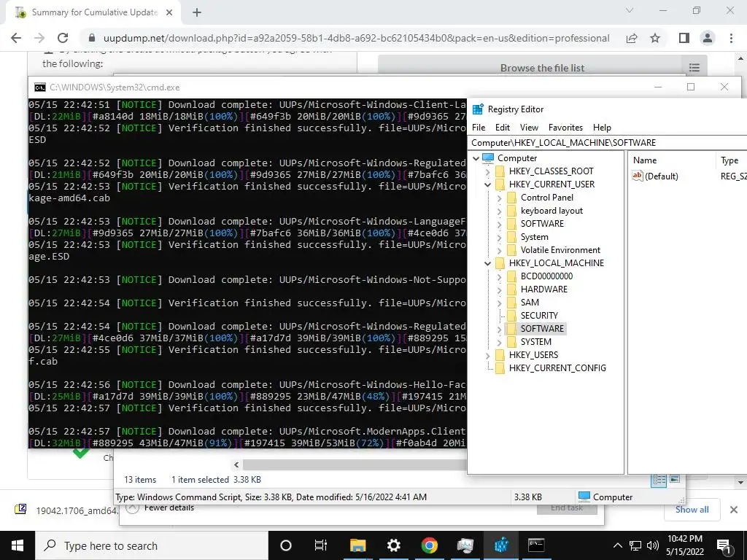Viewport: 747px width, 560px height.
Task: Expand Control Panel registry key
Action: 499,198
